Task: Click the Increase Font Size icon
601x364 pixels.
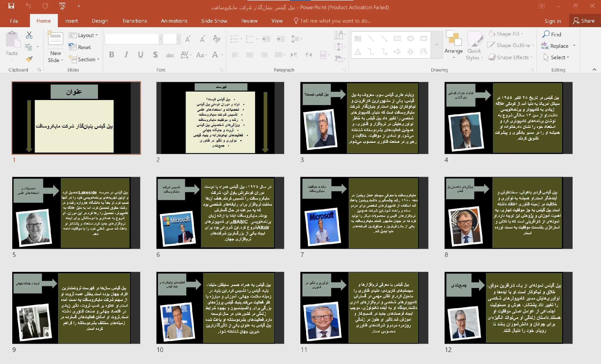Action: [188, 39]
